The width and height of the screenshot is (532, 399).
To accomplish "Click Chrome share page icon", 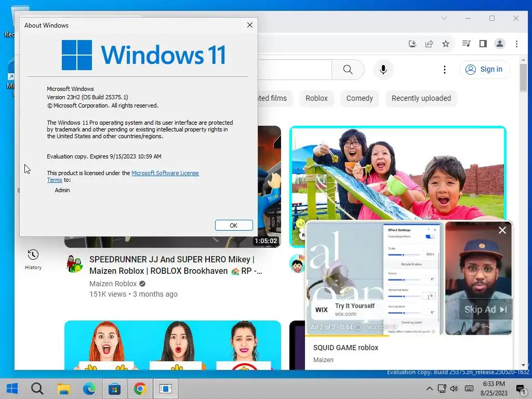I will pyautogui.click(x=429, y=44).
